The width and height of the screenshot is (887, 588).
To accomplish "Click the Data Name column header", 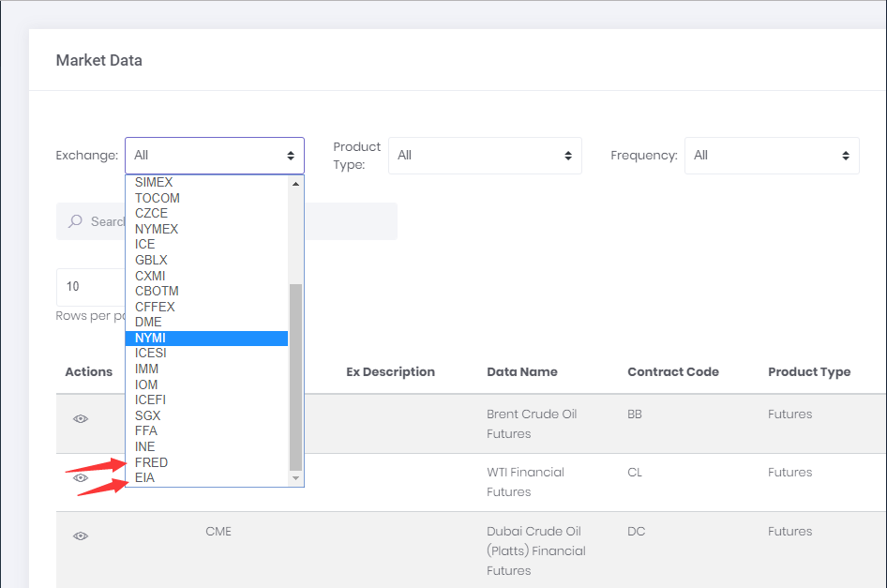I will tap(521, 372).
